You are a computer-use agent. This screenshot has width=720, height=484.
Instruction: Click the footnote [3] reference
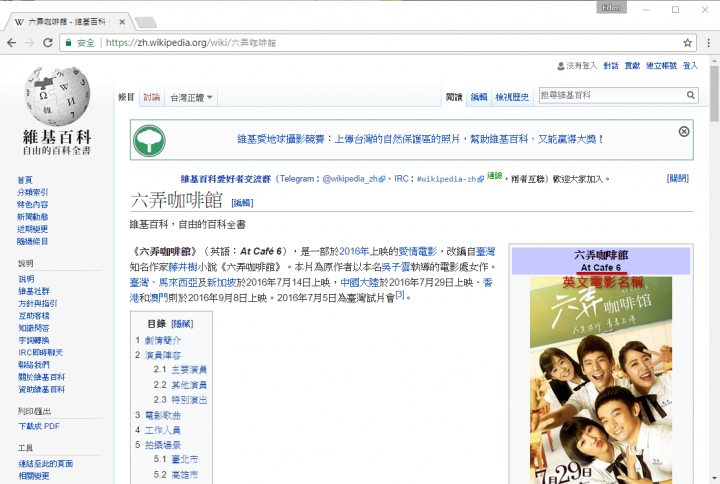tap(399, 295)
